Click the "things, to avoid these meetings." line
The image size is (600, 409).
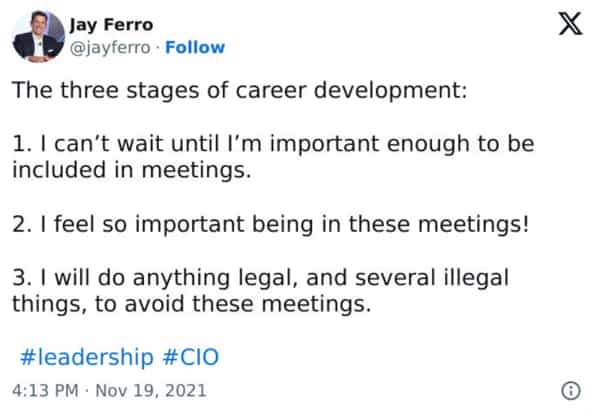191,305
